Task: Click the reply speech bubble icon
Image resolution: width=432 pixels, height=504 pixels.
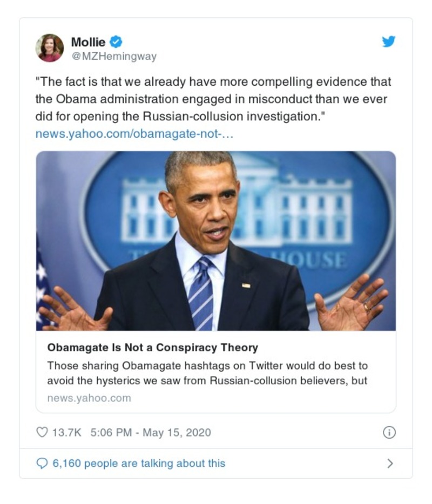Action: 43,462
